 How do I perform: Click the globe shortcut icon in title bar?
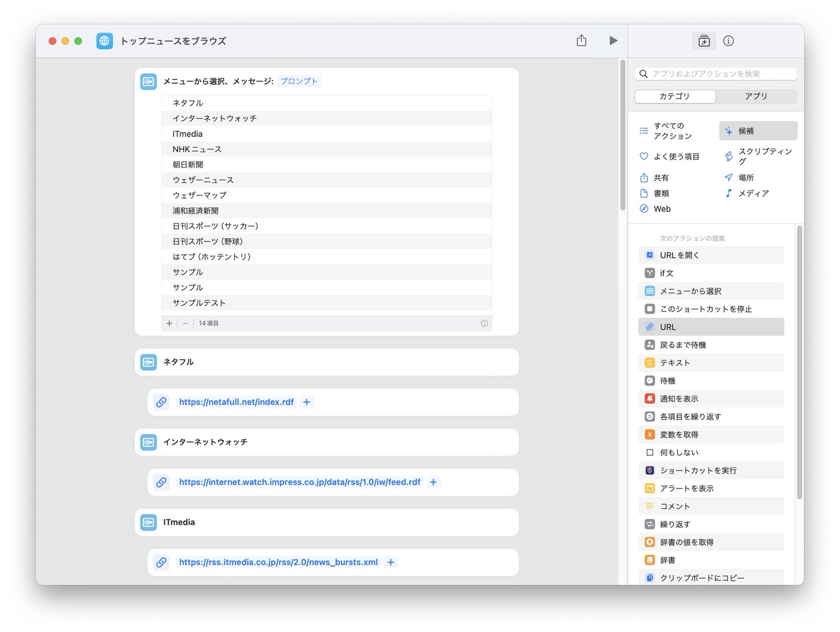pos(105,41)
